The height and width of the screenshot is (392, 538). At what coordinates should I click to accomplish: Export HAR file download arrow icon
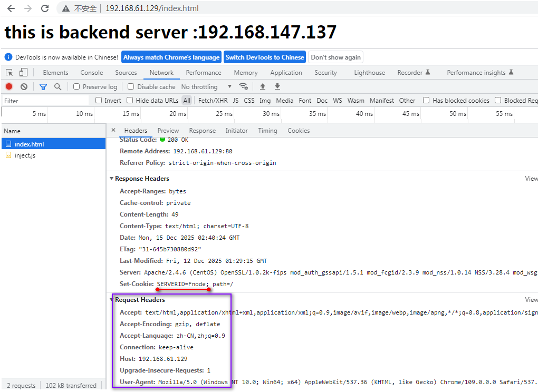(x=277, y=86)
